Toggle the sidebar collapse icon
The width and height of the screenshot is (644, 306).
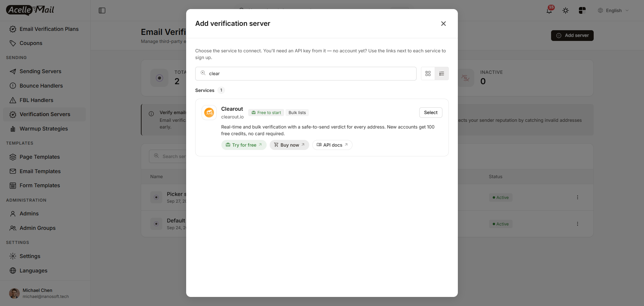(x=102, y=10)
